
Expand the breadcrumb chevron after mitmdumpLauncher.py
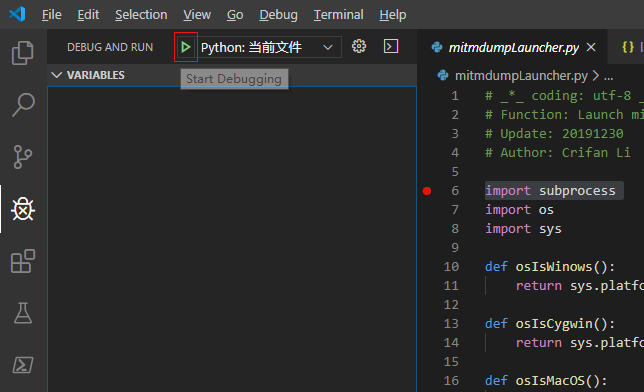[596, 76]
